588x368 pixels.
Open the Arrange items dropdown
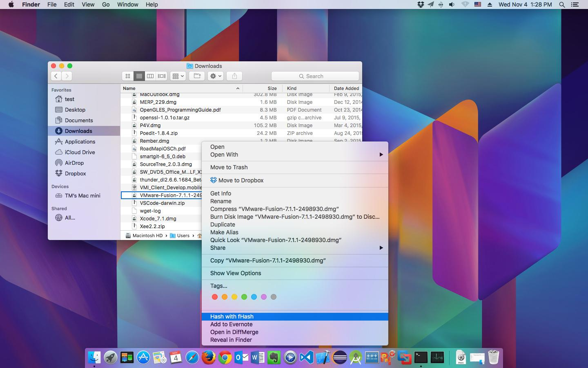(x=178, y=76)
